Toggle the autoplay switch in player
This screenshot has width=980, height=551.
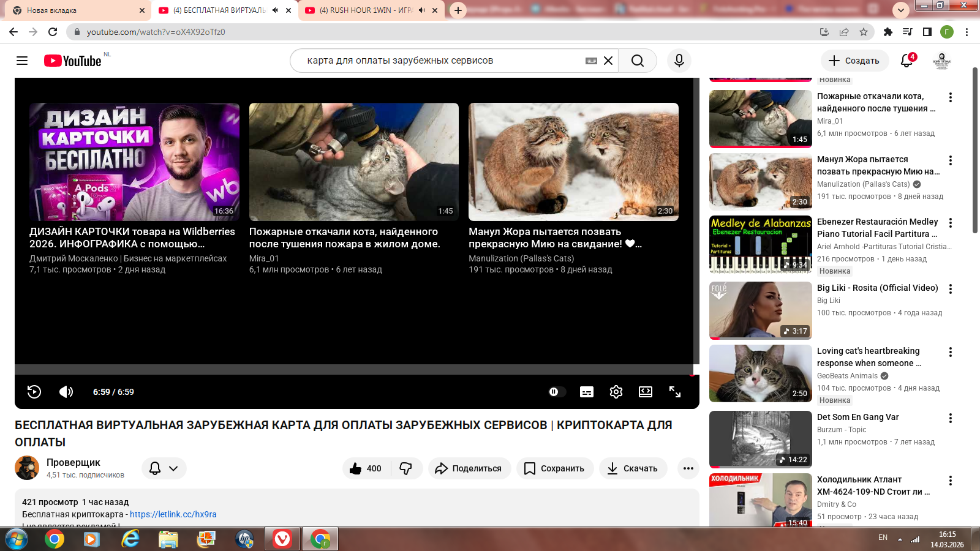[x=557, y=392]
